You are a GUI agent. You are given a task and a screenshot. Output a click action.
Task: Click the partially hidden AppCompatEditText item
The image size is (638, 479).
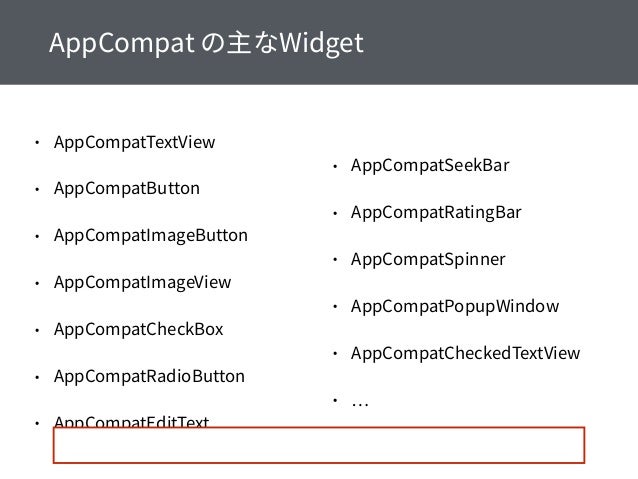pos(131,421)
